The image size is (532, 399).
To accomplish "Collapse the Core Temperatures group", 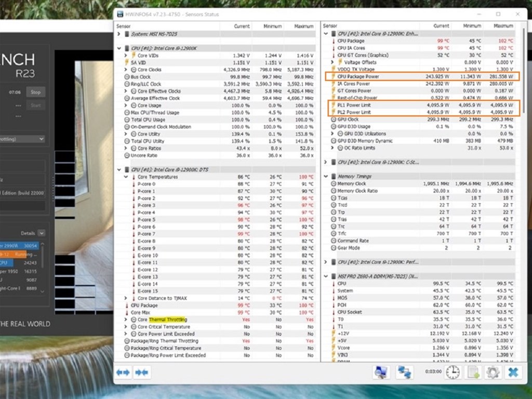I will 126,177.
